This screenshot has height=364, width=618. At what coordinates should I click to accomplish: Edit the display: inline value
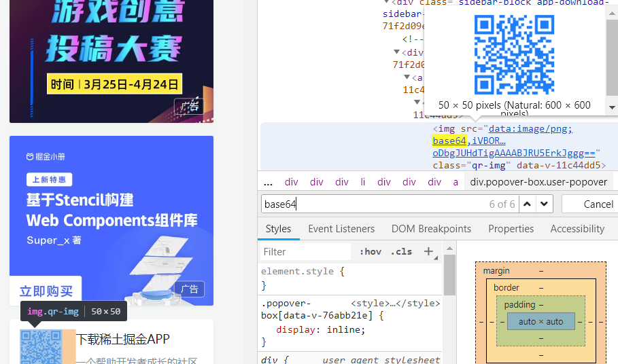(345, 330)
